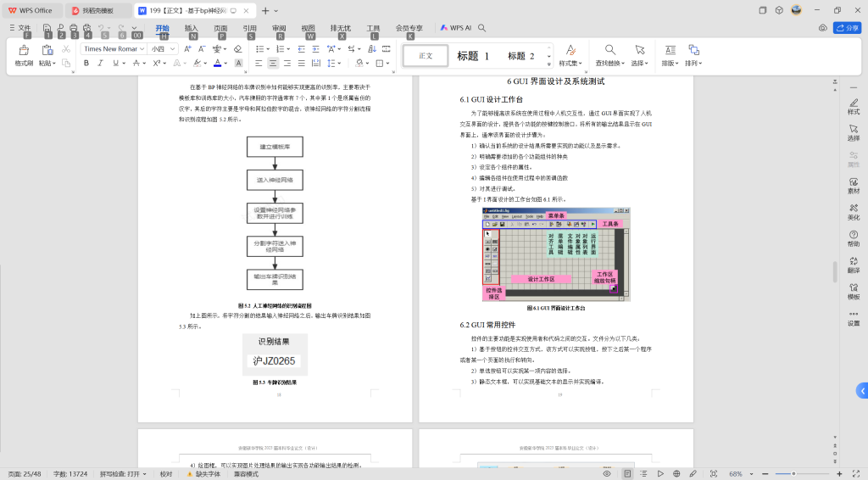
Task: Open the 审阅 Review ribbon tab
Action: click(x=279, y=28)
